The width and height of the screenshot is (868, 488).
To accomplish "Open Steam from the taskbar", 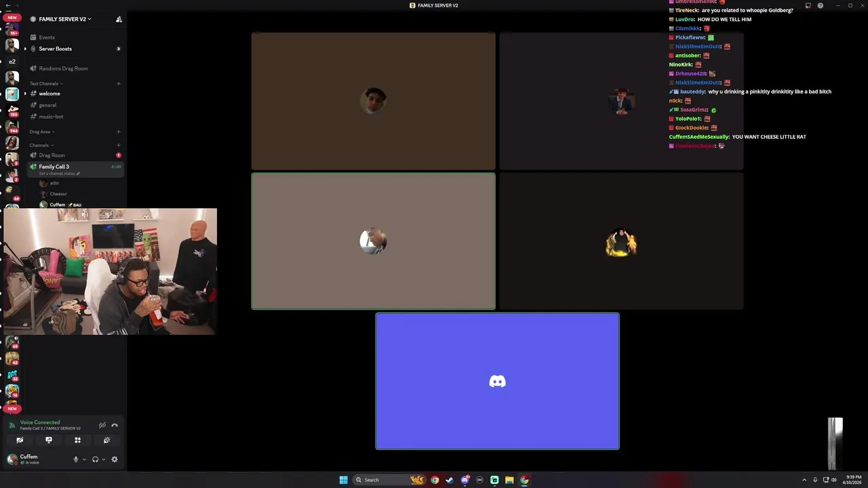I will point(450,480).
